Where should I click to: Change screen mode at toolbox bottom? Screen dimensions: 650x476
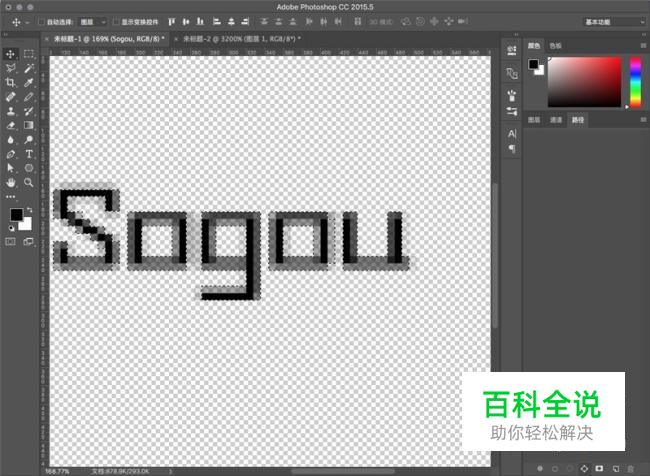(29, 242)
